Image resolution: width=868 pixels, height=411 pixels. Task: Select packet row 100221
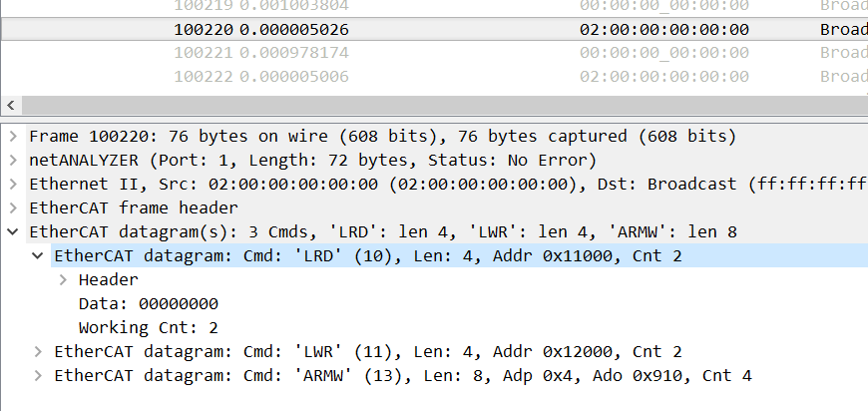point(434,53)
